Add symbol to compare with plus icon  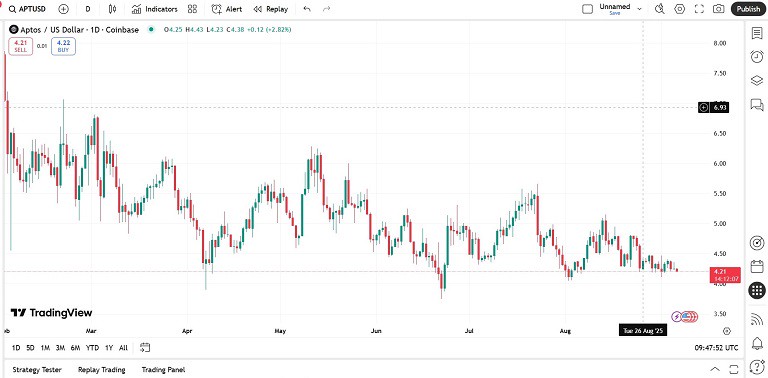click(x=63, y=9)
